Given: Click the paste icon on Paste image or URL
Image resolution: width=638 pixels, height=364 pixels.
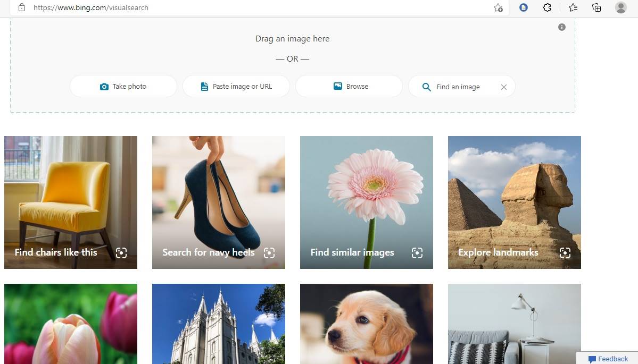Looking at the screenshot, I should 204,86.
